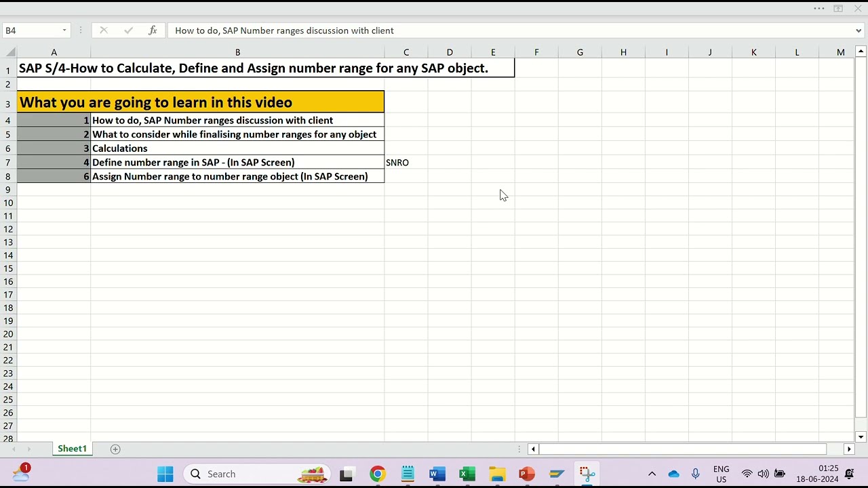This screenshot has width=868, height=488.
Task: Click cell 'Assign Number range to number range object'
Action: pyautogui.click(x=237, y=176)
